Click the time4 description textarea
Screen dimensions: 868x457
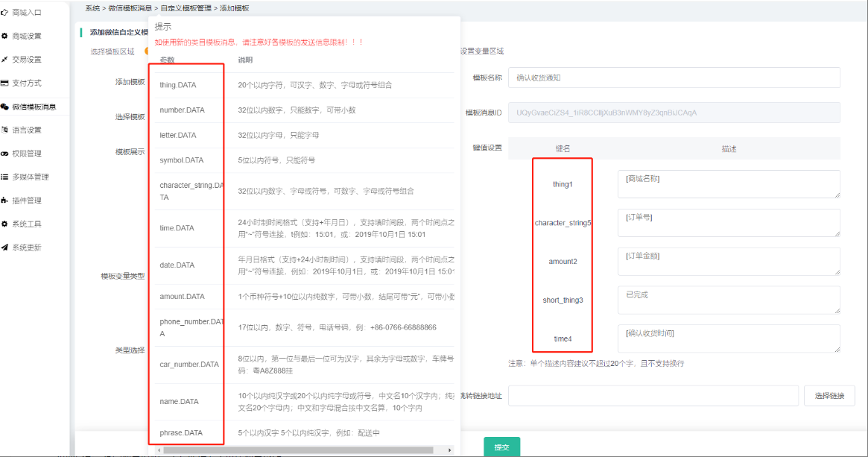pos(728,338)
